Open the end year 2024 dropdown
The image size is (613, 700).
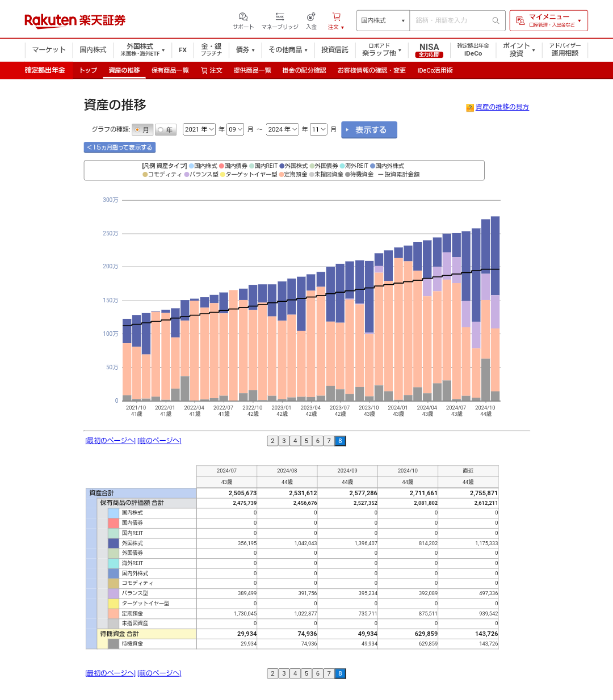click(x=283, y=129)
